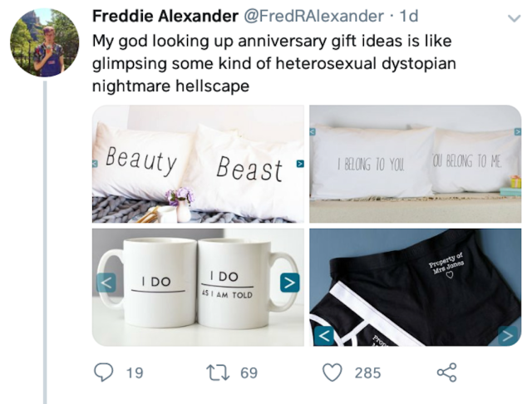Viewport: 532px width, 404px height.
Task: View the 69 retweets count
Action: click(x=249, y=372)
